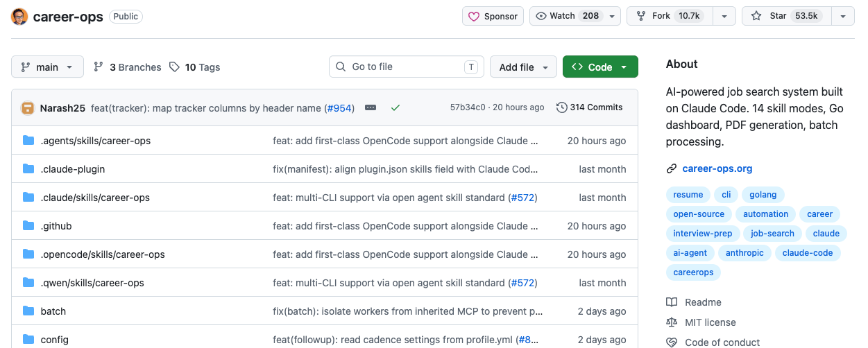The height and width of the screenshot is (348, 868).
Task: Click the Sponsor heart button
Action: pos(493,16)
